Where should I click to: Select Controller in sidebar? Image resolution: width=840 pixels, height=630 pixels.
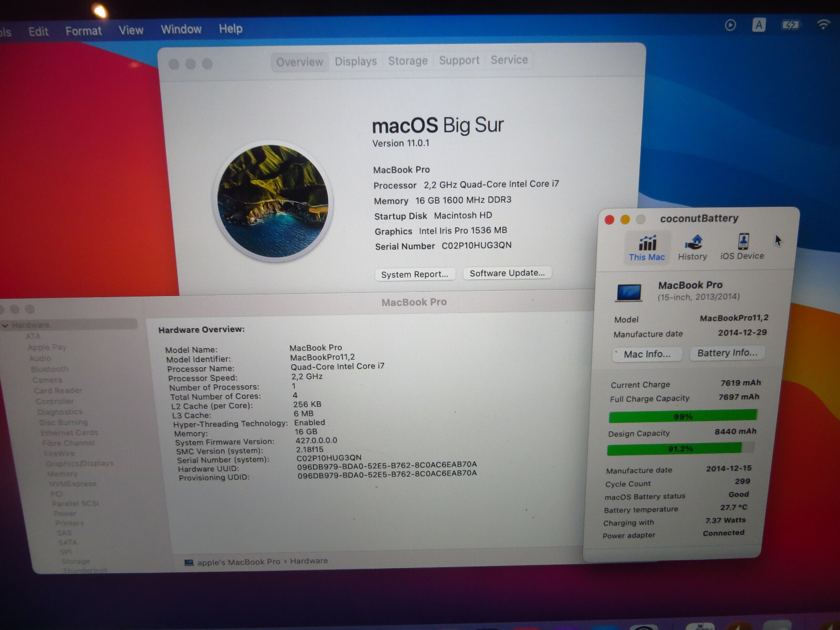click(x=55, y=401)
